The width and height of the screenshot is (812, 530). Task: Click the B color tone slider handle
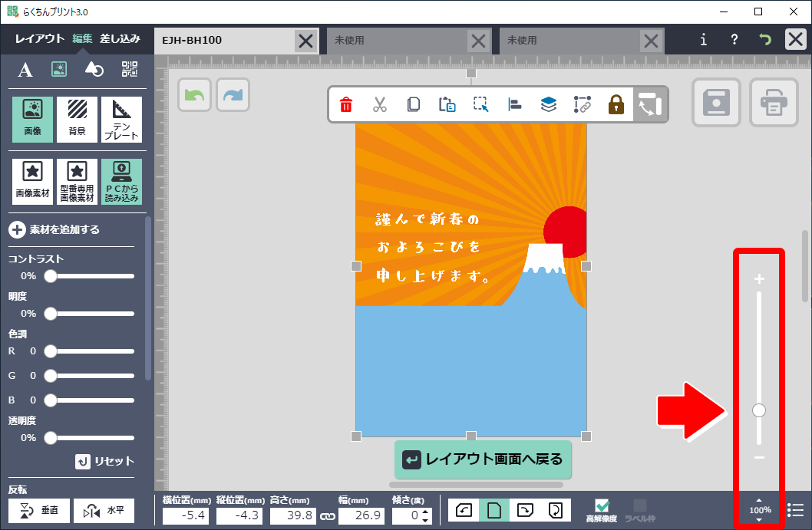[50, 400]
